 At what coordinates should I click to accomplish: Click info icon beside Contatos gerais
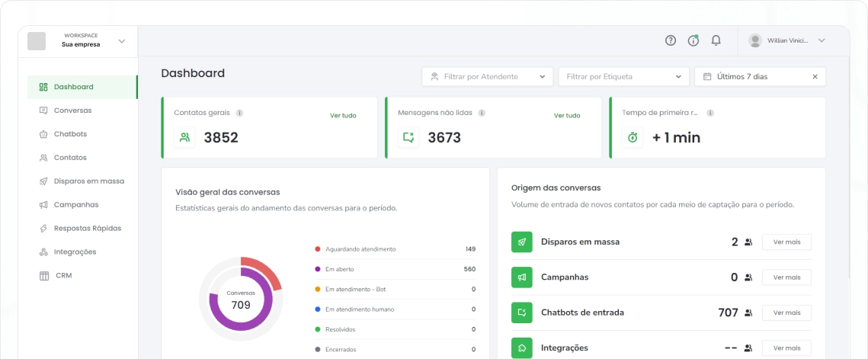[x=239, y=113]
